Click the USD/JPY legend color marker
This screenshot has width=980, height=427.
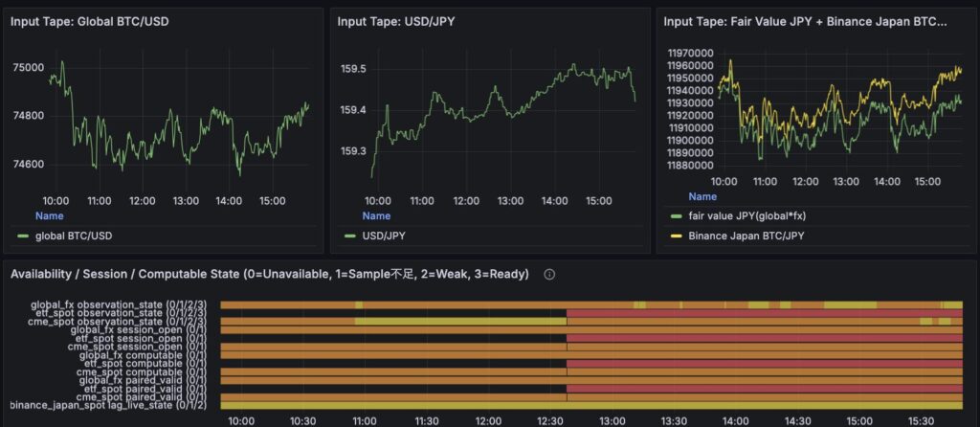point(349,236)
